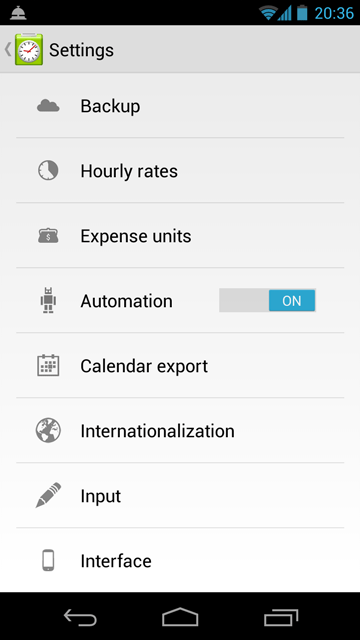This screenshot has height=640, width=360.
Task: Tap the globe icon for Internationalization
Action: click(x=48, y=430)
